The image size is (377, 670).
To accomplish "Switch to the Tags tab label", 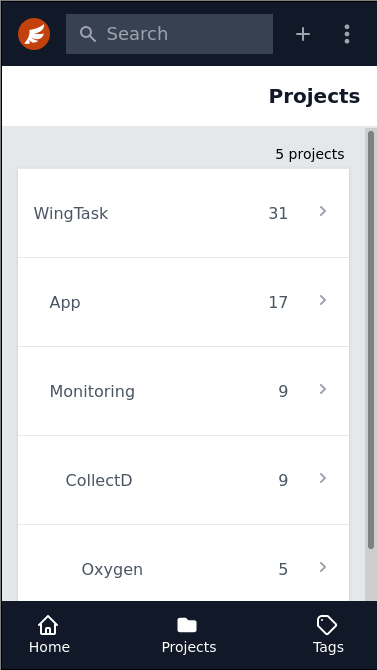I will coord(328,647).
